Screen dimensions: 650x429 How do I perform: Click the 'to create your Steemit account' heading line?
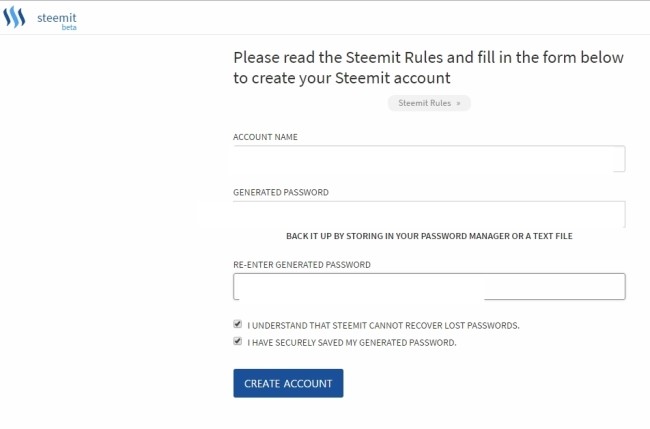click(342, 78)
